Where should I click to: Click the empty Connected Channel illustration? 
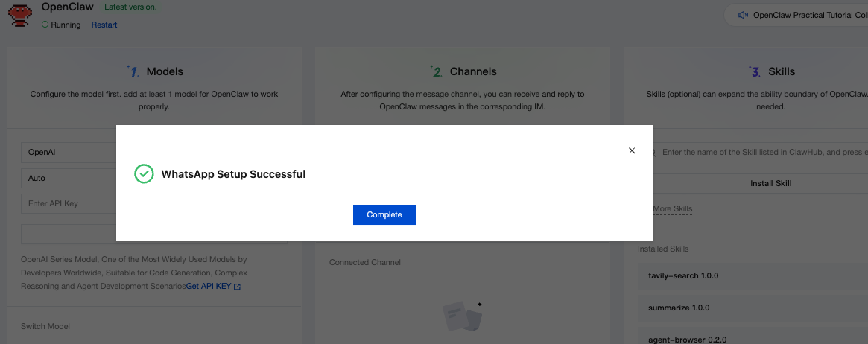462,316
